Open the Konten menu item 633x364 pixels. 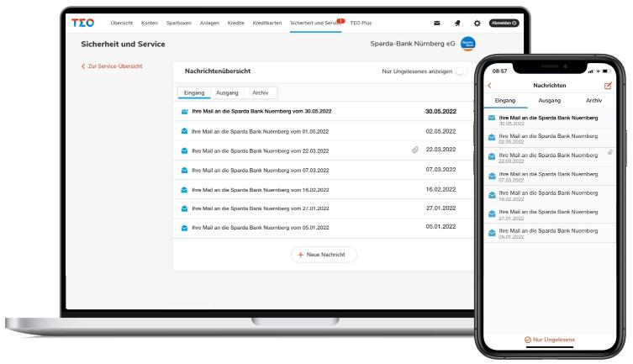pyautogui.click(x=150, y=23)
